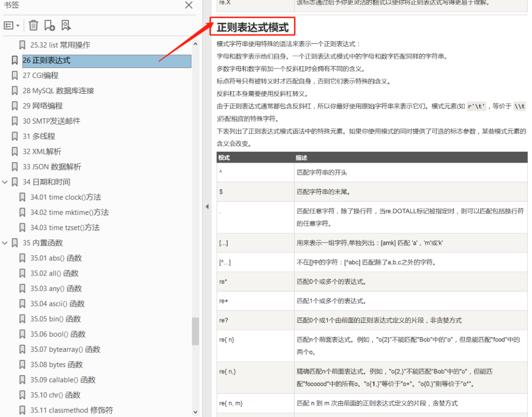Image resolution: width=532 pixels, height=417 pixels.
Task: Click bookmark icon beside 34.03 time tzset()方法
Action: pos(22,228)
